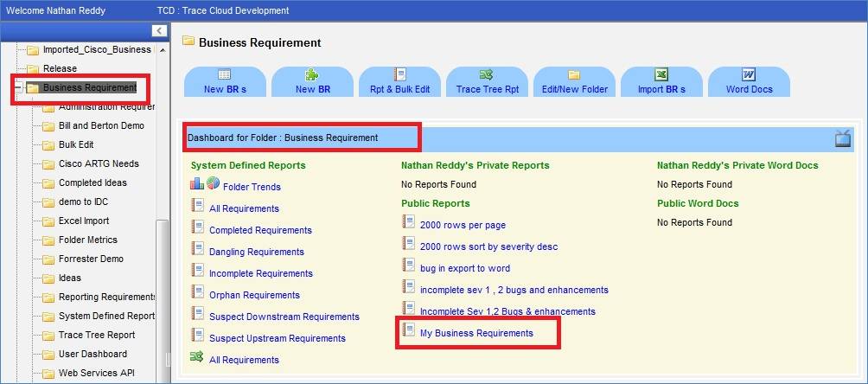The height and width of the screenshot is (384, 868).
Task: Click the Trace Tree Rpt arrows icon
Action: tap(487, 75)
